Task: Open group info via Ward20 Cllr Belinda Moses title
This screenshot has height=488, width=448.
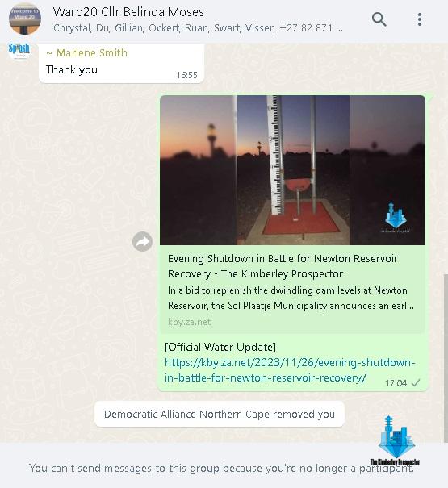Action: (128, 12)
